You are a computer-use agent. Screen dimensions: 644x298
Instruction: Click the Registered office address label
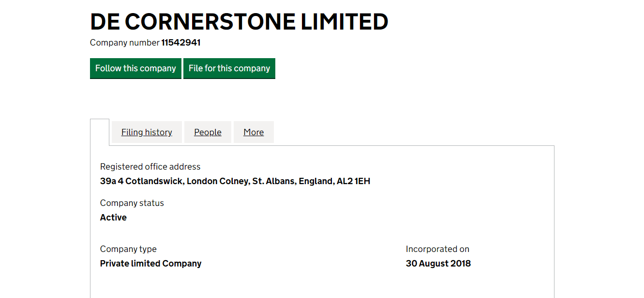(150, 167)
